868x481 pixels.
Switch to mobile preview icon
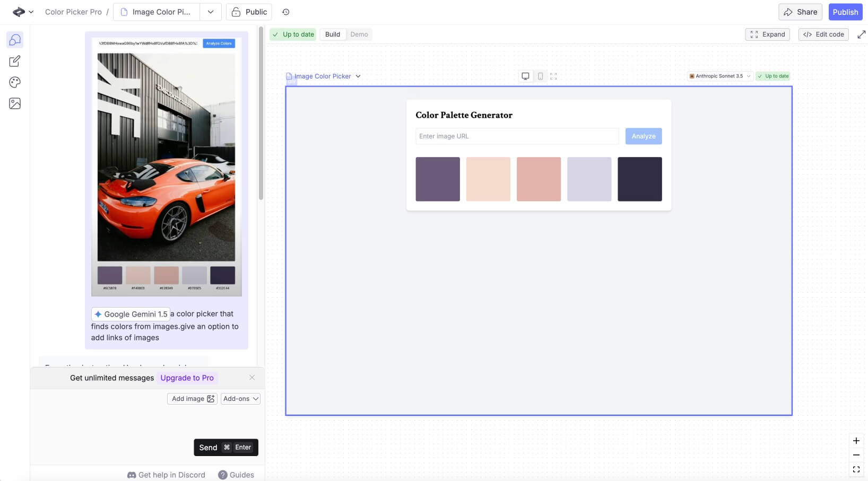click(x=540, y=76)
